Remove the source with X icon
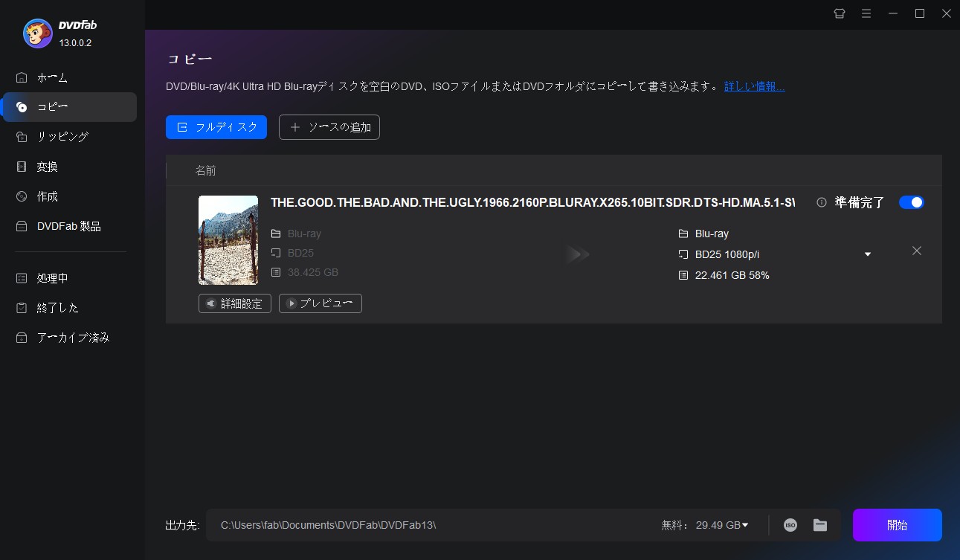The width and height of the screenshot is (960, 560). pyautogui.click(x=917, y=251)
